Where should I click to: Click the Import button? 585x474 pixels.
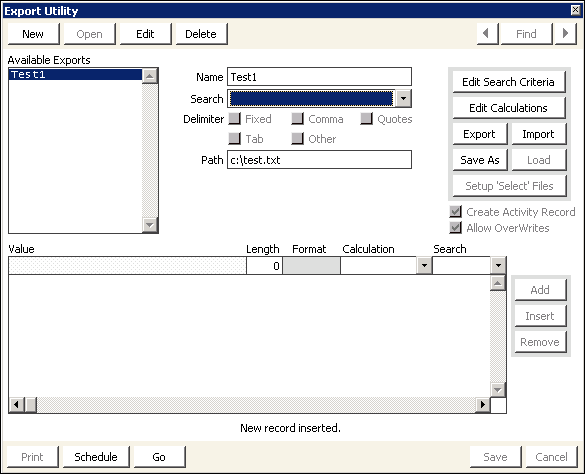click(x=539, y=134)
